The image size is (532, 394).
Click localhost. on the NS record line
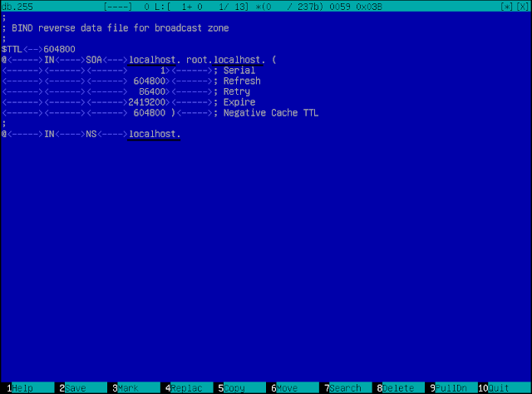[x=155, y=134]
